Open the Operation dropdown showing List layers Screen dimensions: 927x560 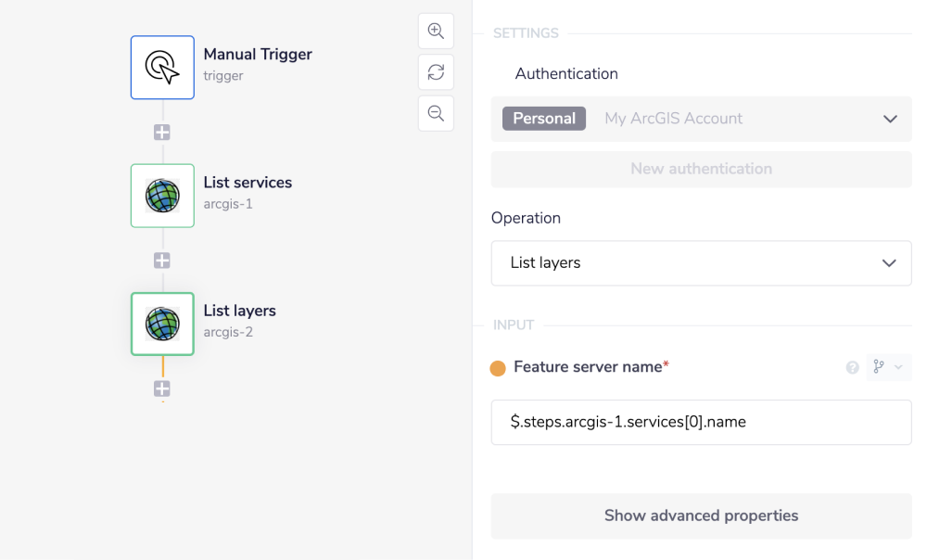(x=701, y=263)
